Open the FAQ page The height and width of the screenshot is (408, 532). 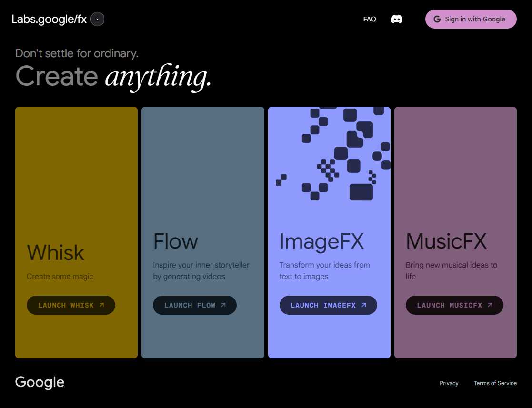pos(370,19)
